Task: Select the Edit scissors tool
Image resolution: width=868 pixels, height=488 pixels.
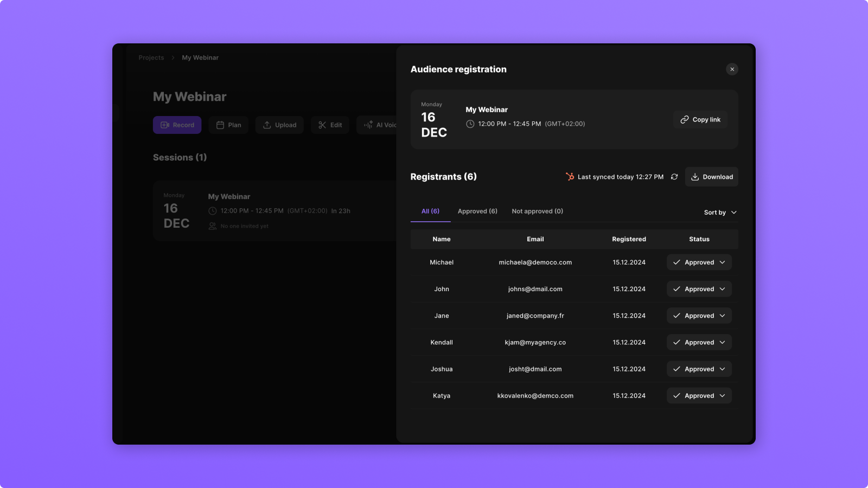Action: pyautogui.click(x=330, y=125)
